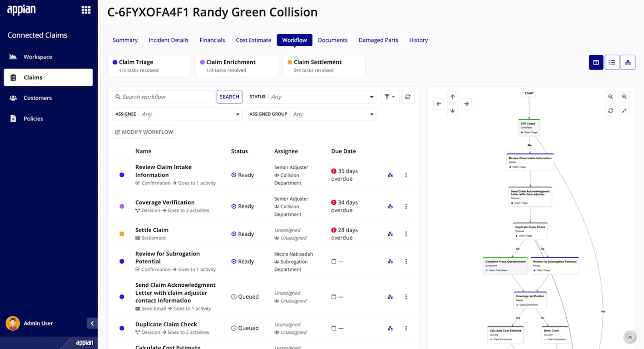Zoom in on workflow diagram

point(624,97)
